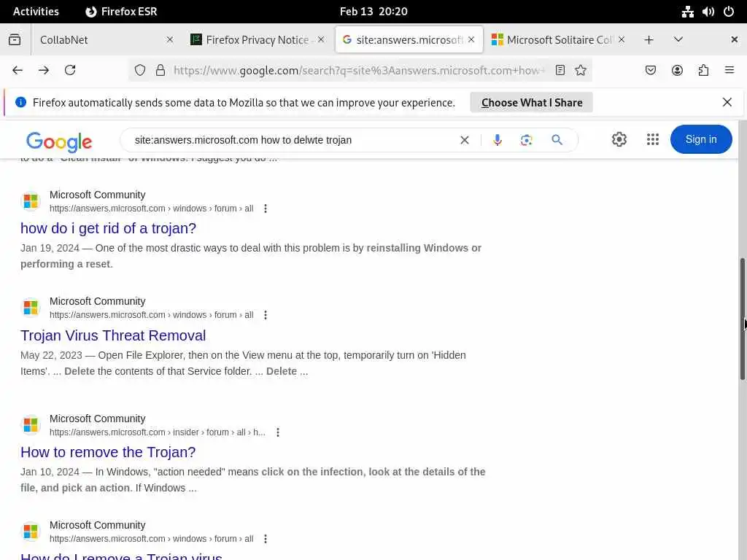Open a new tab with plus

pos(649,40)
